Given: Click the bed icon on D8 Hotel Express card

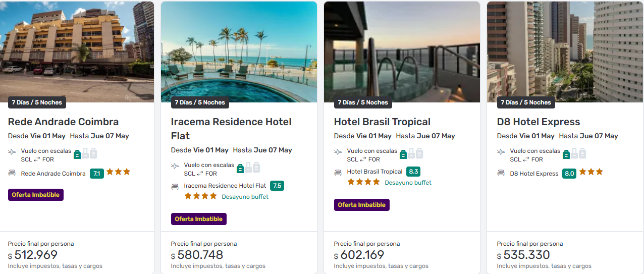Looking at the screenshot, I should tap(501, 173).
